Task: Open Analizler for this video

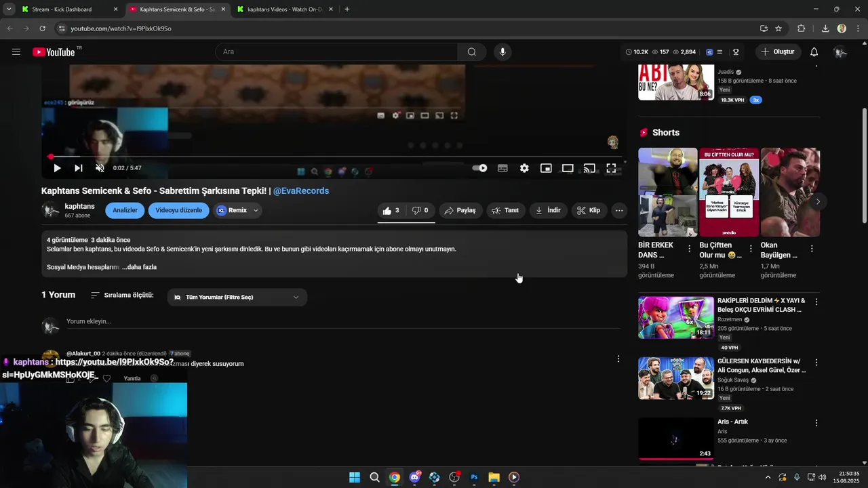Action: pyautogui.click(x=125, y=211)
